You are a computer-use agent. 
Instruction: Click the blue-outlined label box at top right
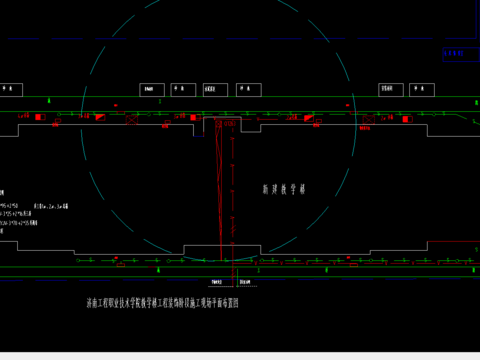(461, 54)
